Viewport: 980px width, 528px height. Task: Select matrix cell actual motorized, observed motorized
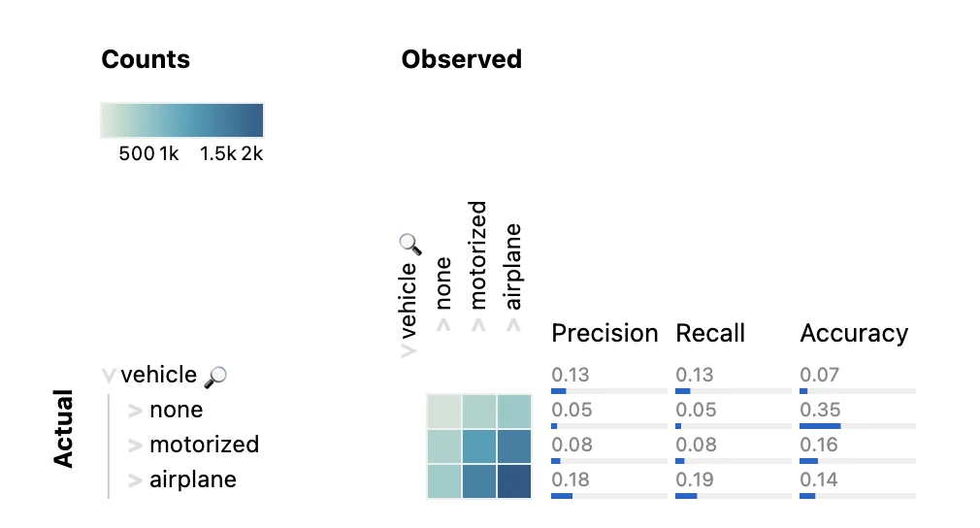click(x=478, y=446)
